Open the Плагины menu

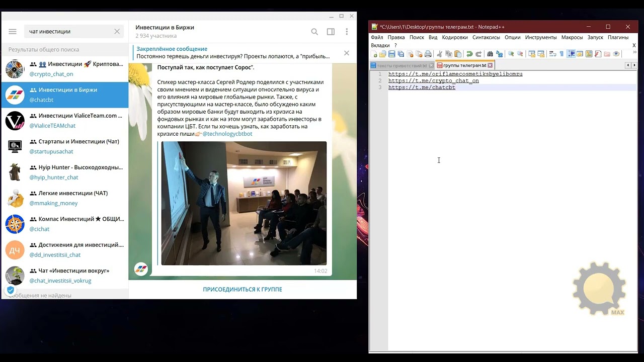[618, 37]
